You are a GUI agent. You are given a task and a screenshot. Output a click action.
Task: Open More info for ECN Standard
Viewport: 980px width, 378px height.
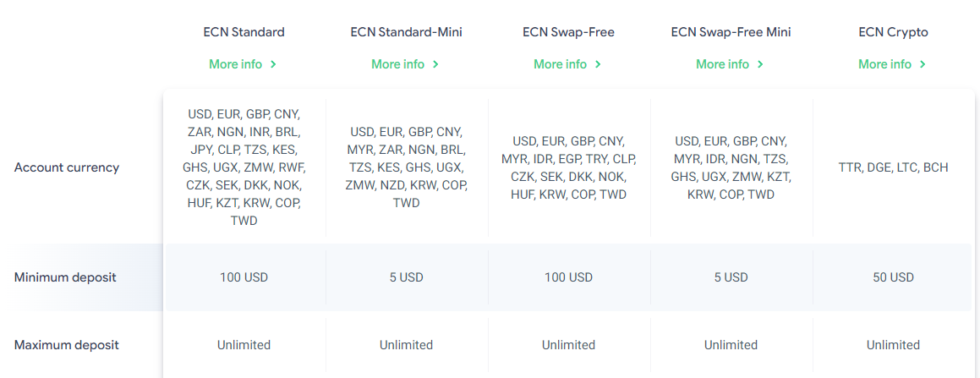[x=236, y=64]
